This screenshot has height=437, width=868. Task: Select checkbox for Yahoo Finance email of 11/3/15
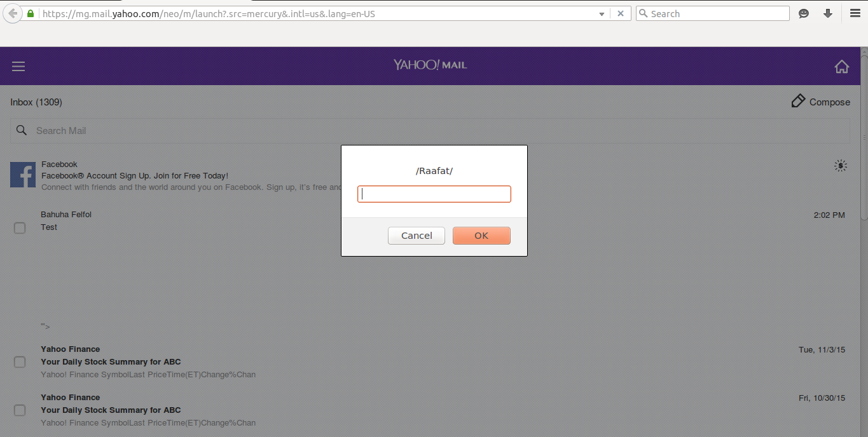(20, 362)
